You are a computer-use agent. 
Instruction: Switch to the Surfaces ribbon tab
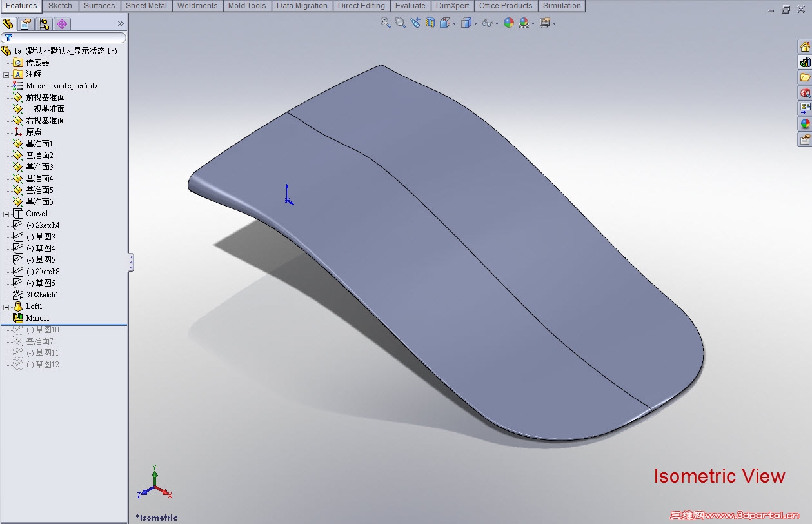[99, 6]
